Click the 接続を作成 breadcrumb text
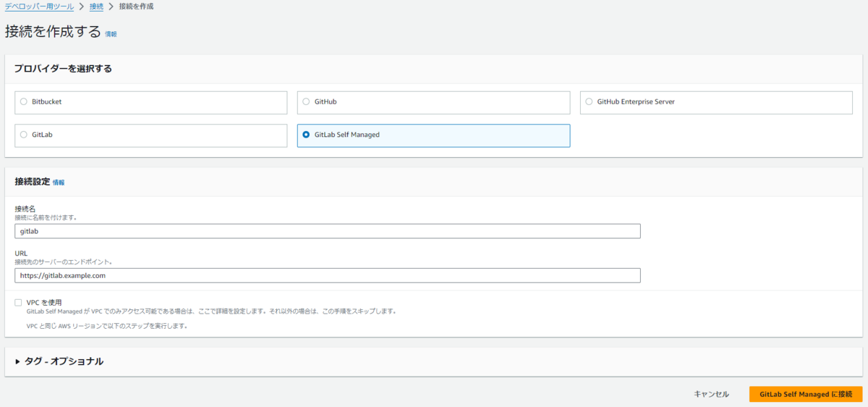The width and height of the screenshot is (868, 407). pos(135,6)
